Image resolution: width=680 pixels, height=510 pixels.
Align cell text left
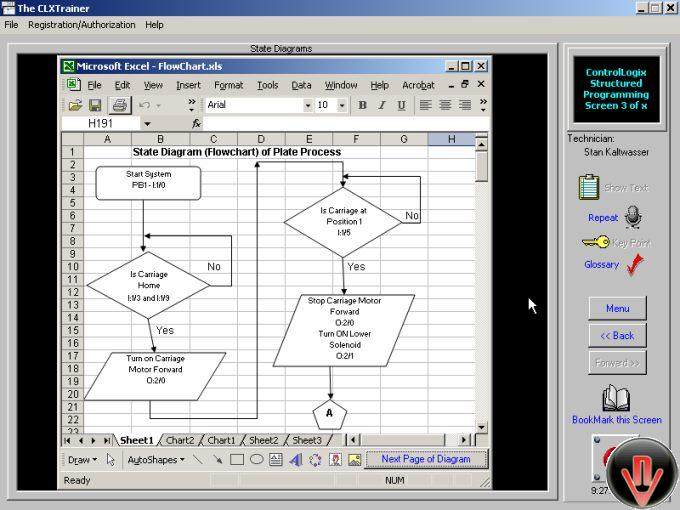[x=425, y=105]
